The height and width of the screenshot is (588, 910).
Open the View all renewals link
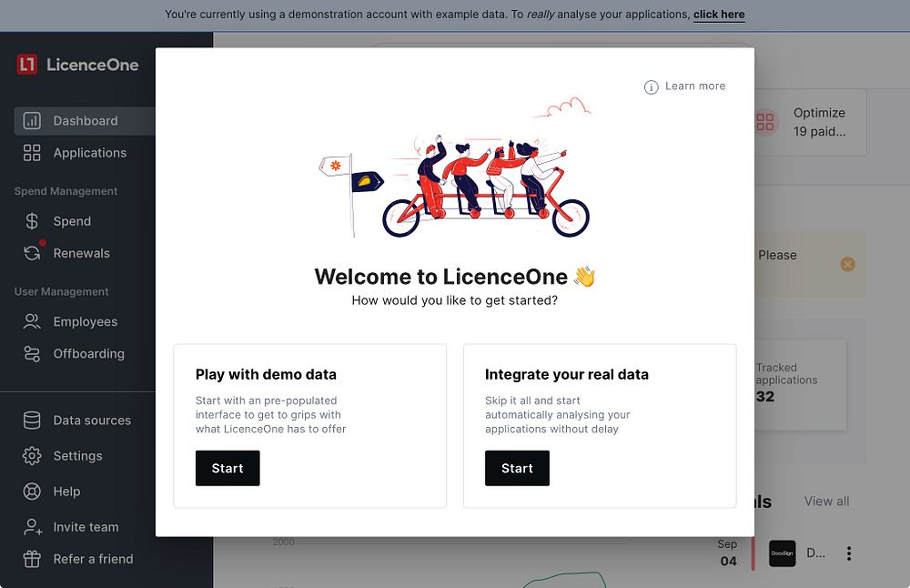pyautogui.click(x=826, y=501)
